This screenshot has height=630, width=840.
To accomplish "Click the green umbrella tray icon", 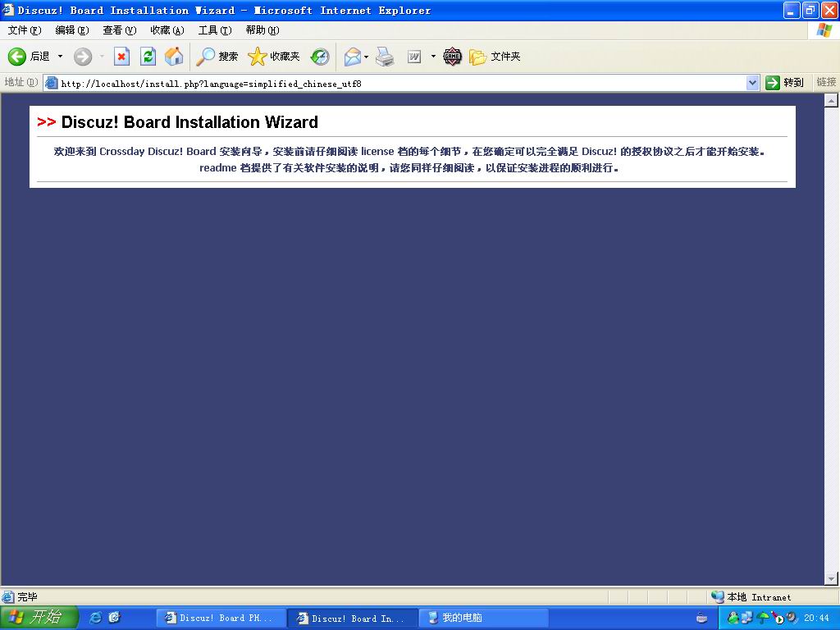I will 762,619.
